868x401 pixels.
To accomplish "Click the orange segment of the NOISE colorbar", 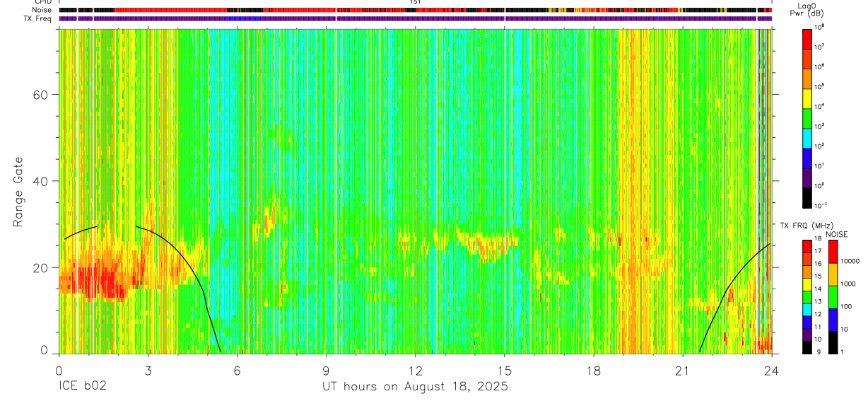I will pyautogui.click(x=833, y=274).
